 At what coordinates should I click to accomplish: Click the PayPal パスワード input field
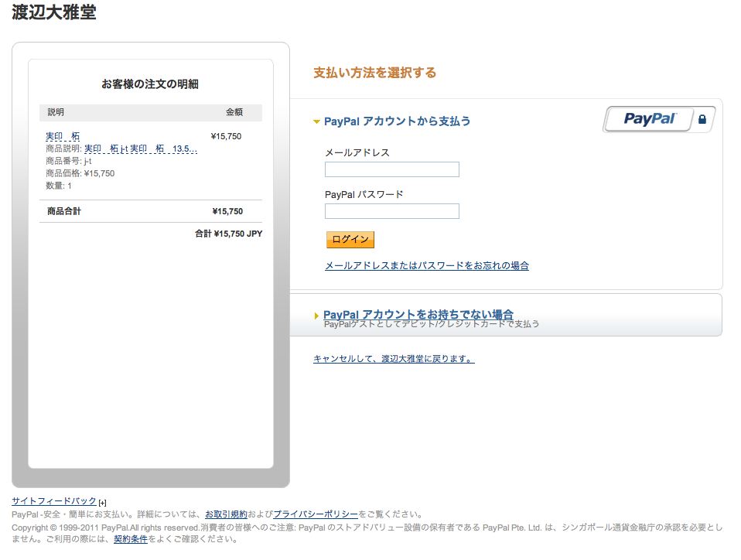[x=391, y=210]
